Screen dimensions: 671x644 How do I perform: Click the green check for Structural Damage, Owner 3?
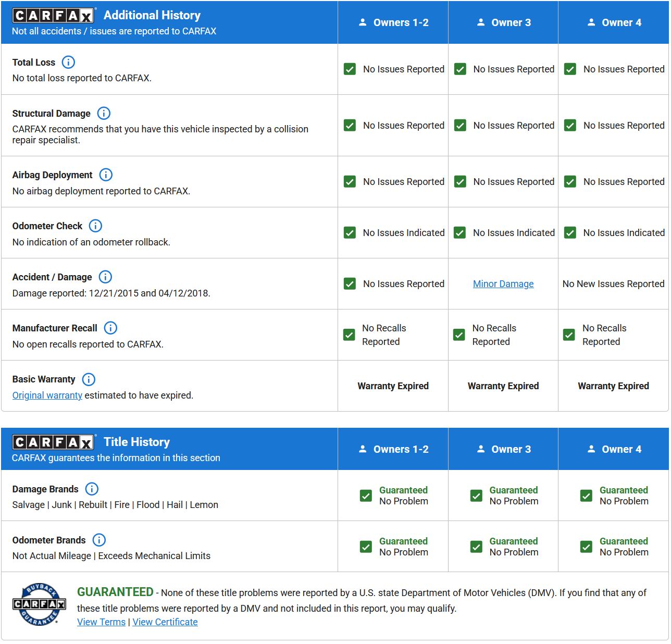[460, 126]
